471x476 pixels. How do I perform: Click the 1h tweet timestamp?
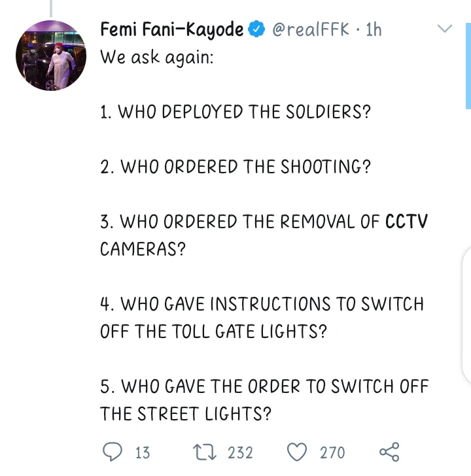pos(374,30)
